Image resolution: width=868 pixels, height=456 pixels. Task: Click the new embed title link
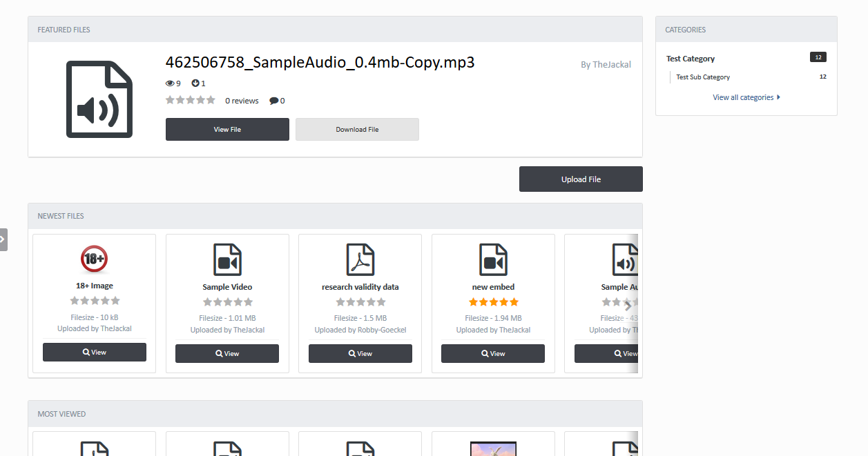click(x=493, y=287)
